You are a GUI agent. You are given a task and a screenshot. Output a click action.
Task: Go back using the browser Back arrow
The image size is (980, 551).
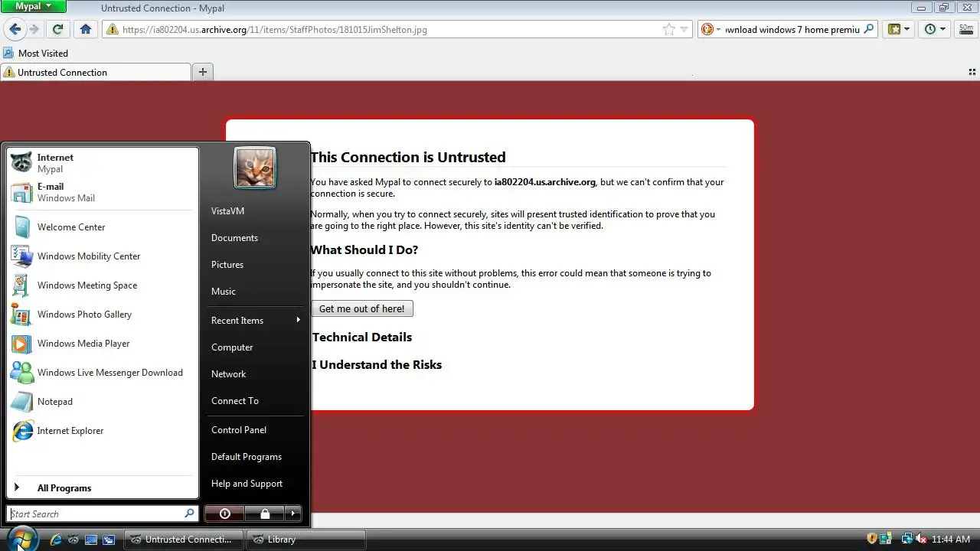tap(15, 29)
